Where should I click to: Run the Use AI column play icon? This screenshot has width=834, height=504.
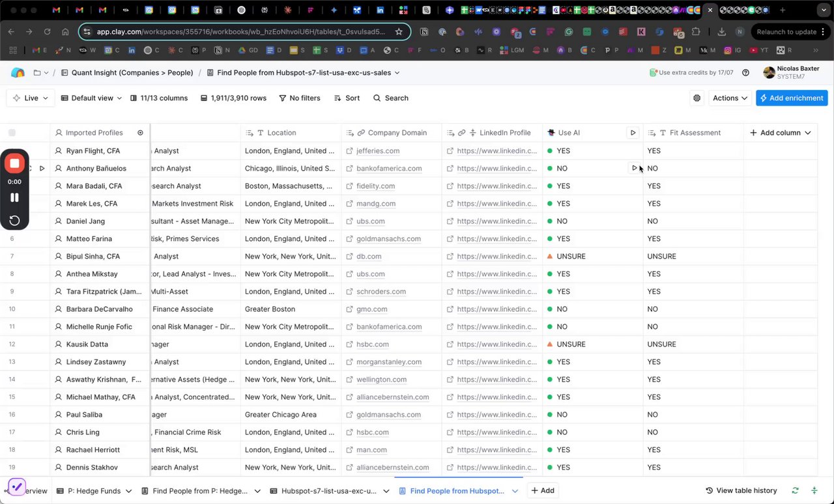tap(633, 133)
